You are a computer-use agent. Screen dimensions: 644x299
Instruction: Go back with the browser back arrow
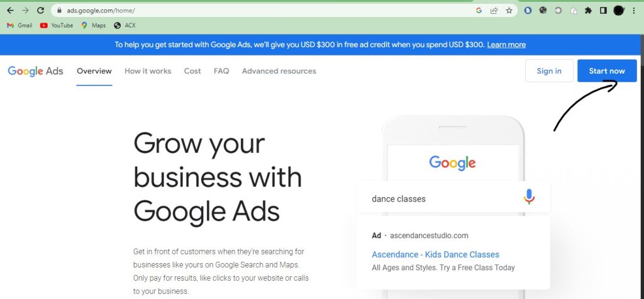click(x=10, y=11)
